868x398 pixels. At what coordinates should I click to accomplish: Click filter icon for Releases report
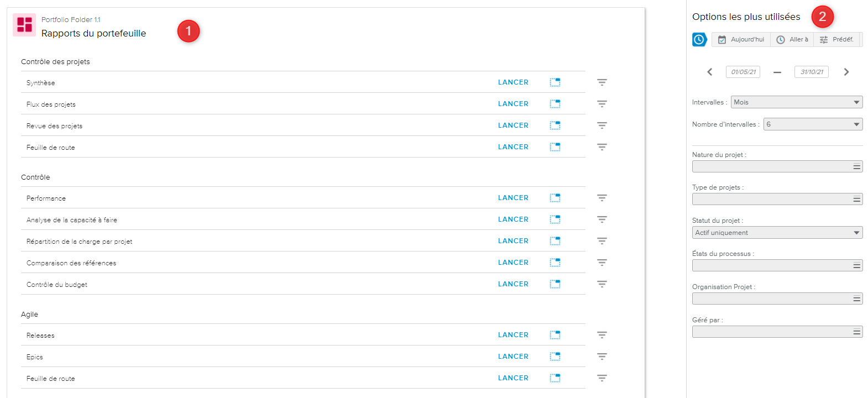(602, 335)
